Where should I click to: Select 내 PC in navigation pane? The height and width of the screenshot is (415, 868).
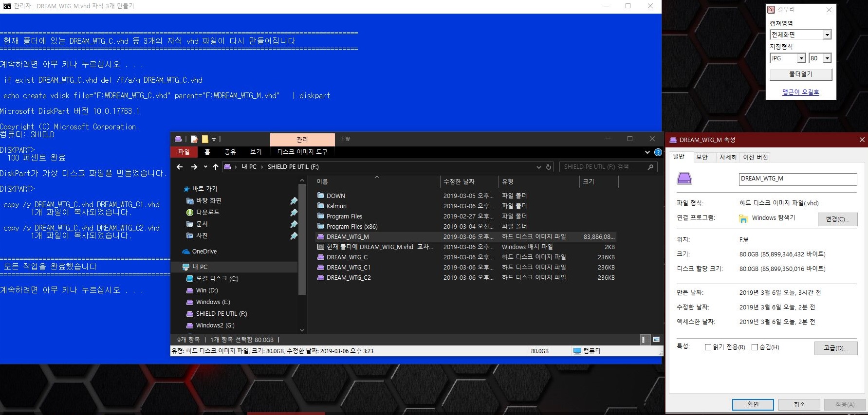coord(200,267)
